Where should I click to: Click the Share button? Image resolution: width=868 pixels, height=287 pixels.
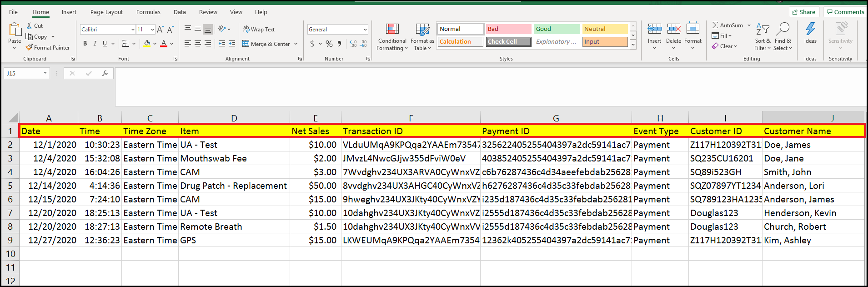[x=803, y=12]
